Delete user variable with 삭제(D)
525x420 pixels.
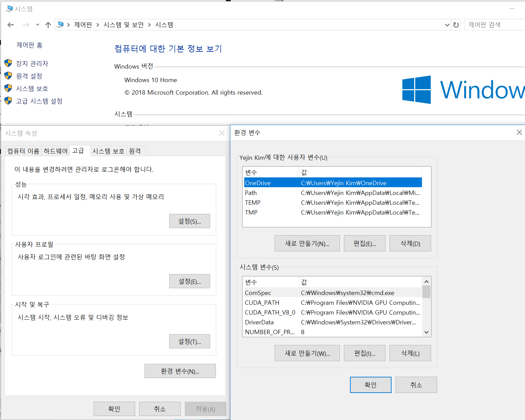point(410,243)
